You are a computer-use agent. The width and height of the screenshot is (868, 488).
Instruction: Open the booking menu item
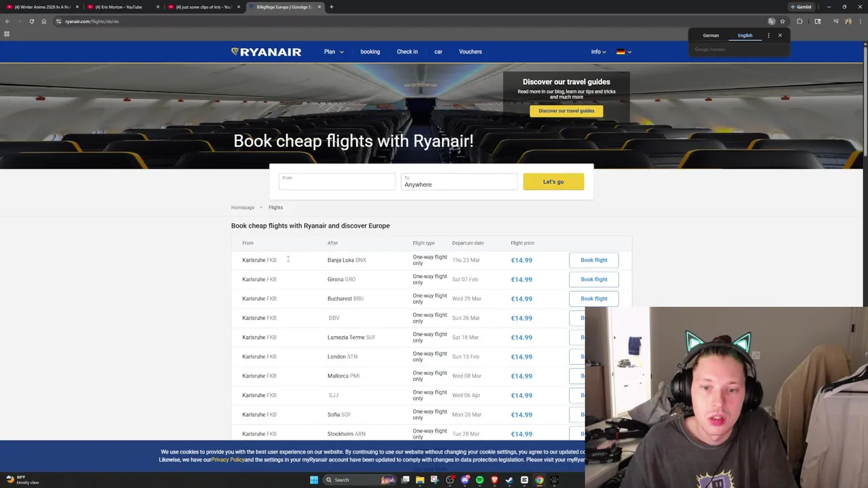tap(370, 52)
